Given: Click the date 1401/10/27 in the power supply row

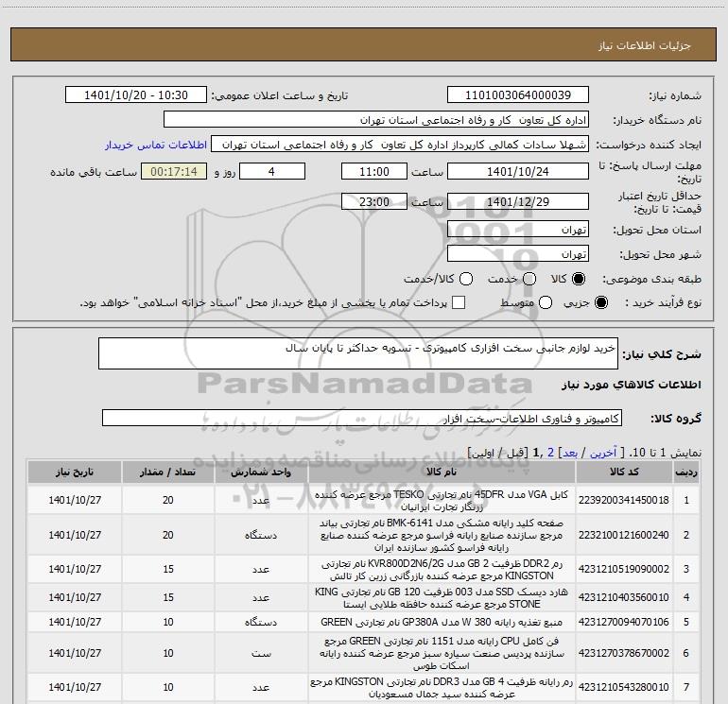Looking at the screenshot, I should pyautogui.click(x=75, y=623).
